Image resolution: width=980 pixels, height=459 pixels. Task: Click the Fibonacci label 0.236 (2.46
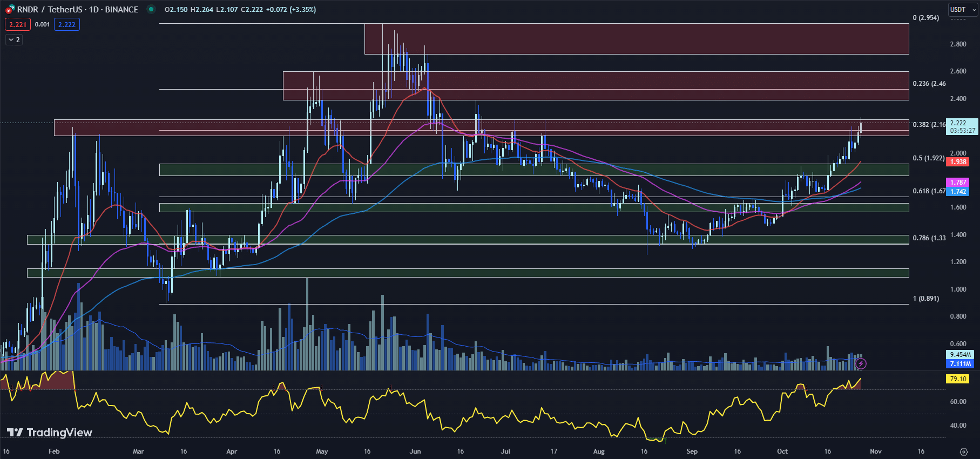929,84
